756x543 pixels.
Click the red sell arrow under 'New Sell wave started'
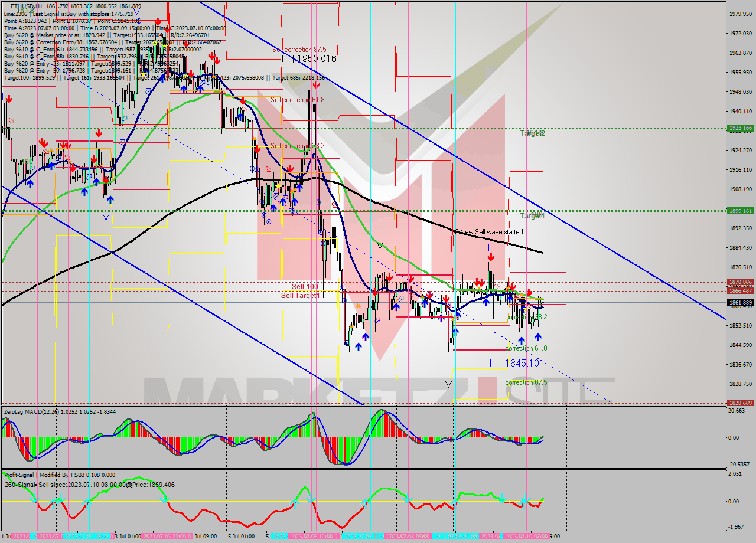tap(490, 257)
